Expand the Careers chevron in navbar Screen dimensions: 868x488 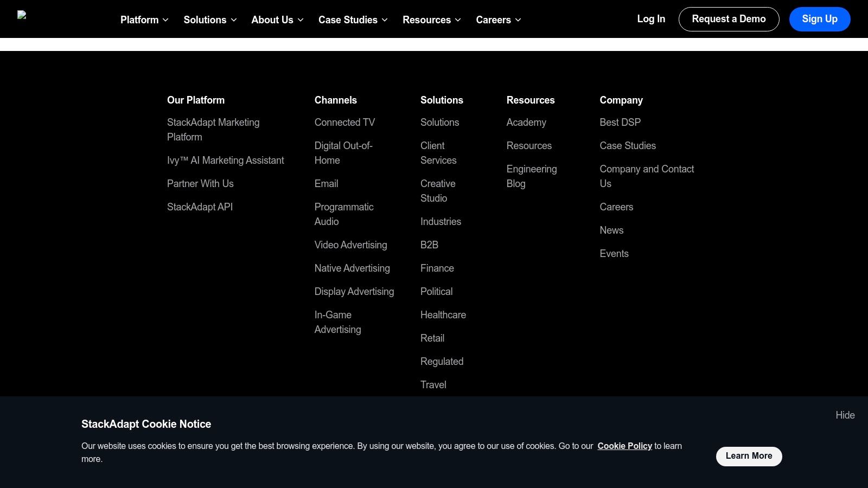[x=498, y=20]
